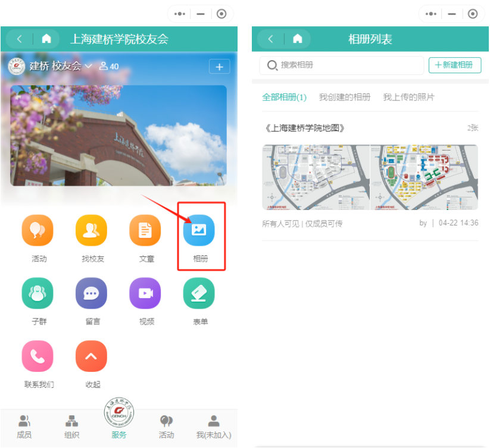Click the 所有人可见 | 仅成员可传 permission text
The height and width of the screenshot is (448, 490).
click(x=302, y=224)
